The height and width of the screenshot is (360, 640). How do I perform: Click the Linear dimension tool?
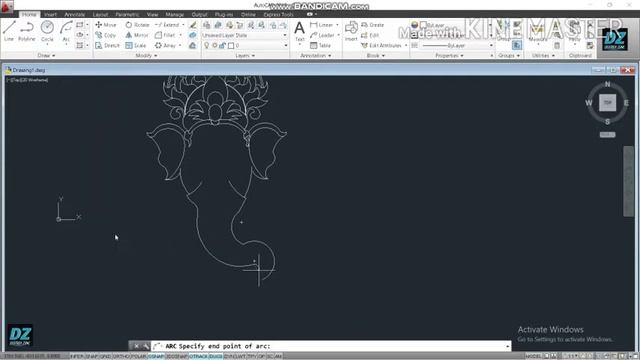click(x=322, y=25)
